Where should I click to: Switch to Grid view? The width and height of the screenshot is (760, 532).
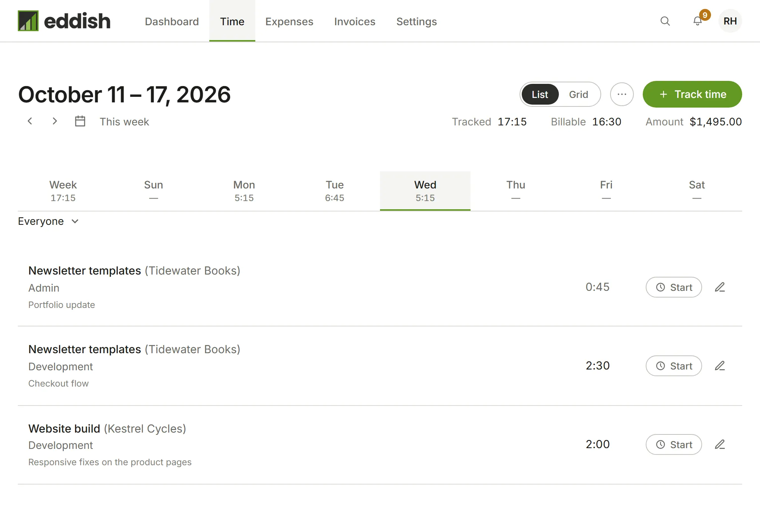(579, 94)
